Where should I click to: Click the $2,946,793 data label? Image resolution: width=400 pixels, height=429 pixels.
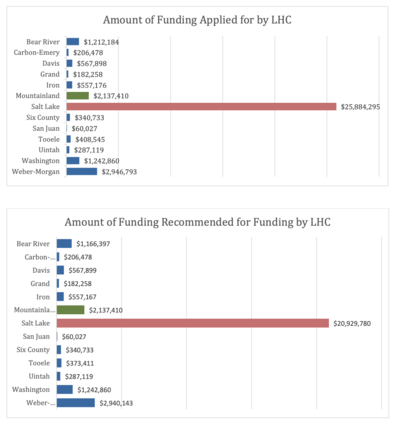point(119,172)
